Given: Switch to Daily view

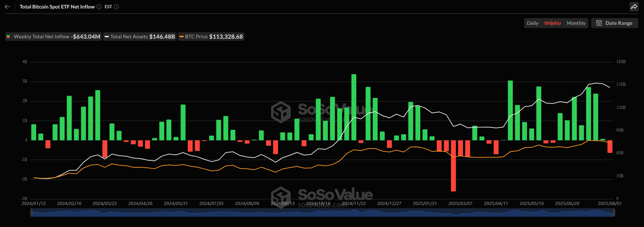Looking at the screenshot, I should pyautogui.click(x=532, y=23).
